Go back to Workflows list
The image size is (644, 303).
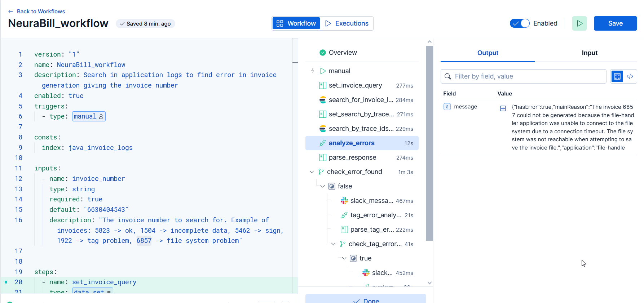(x=36, y=12)
